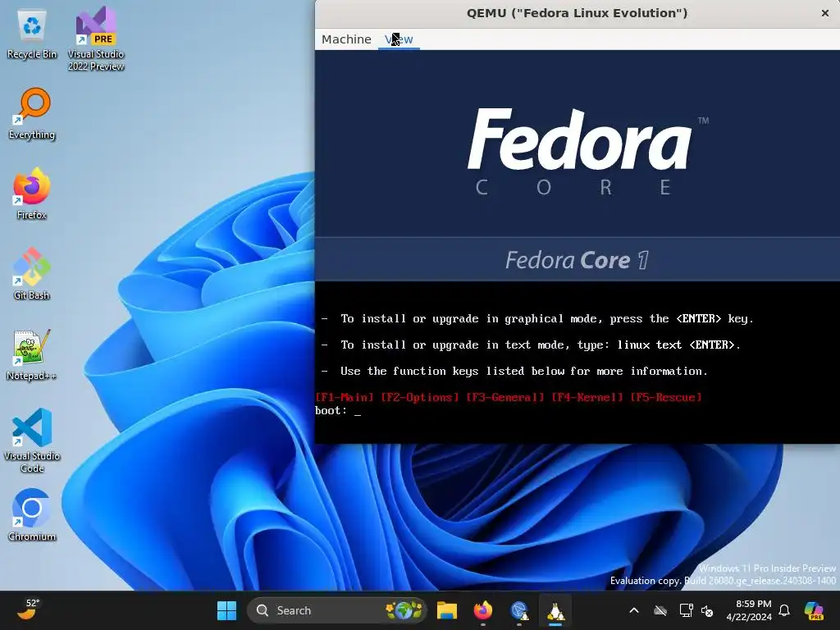
Task: Open the View menu in QEMU
Action: coord(399,39)
